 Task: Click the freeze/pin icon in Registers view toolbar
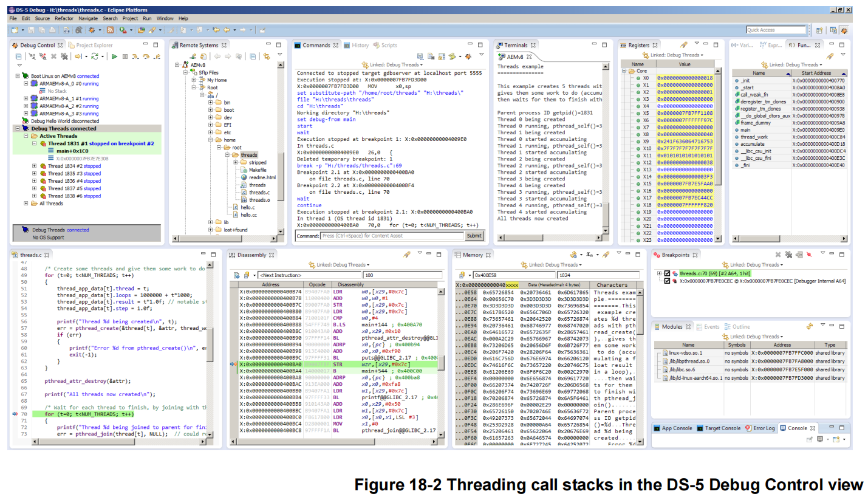pos(683,45)
